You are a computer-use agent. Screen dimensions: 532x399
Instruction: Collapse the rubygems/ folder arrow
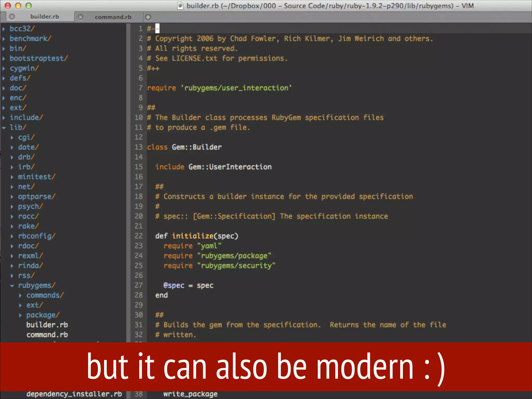pos(12,285)
